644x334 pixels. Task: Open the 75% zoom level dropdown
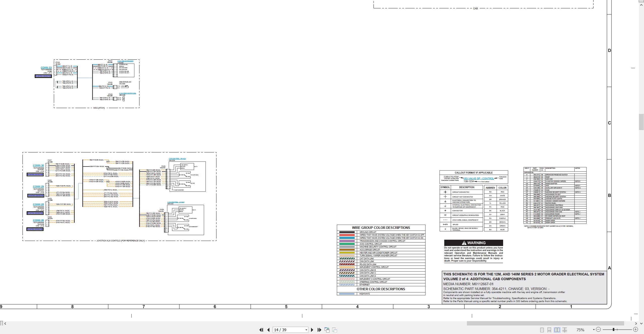594,330
